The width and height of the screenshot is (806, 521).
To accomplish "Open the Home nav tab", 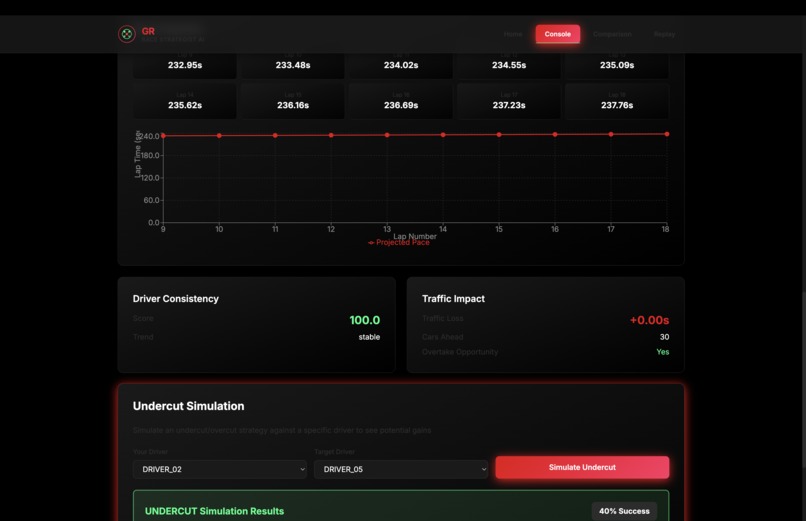I will [x=512, y=34].
